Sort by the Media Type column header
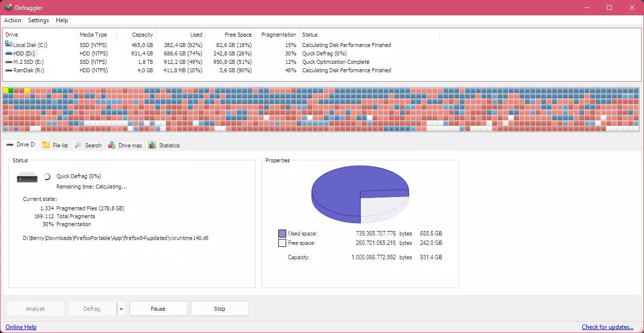The image size is (644, 333). tap(96, 35)
